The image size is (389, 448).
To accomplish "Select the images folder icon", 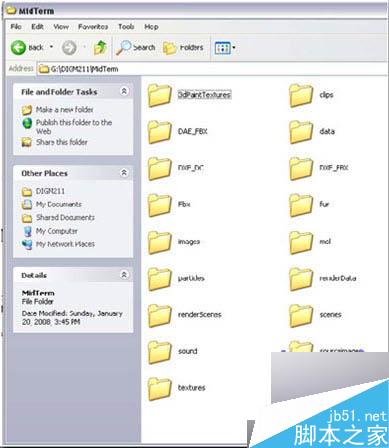I will (160, 242).
